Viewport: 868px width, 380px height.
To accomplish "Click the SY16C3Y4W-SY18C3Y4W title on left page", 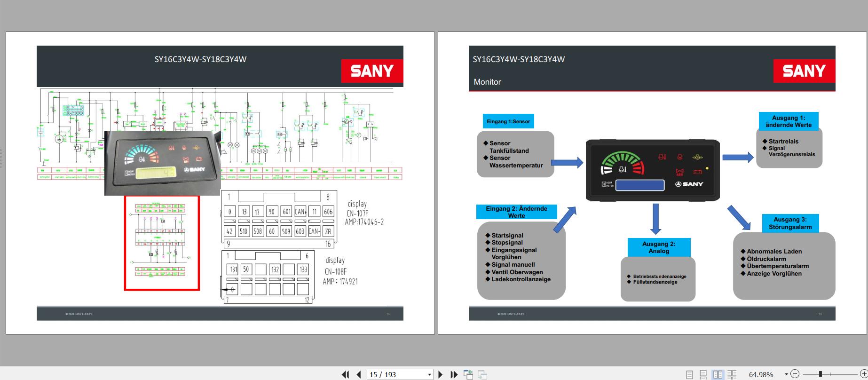I will (x=201, y=59).
